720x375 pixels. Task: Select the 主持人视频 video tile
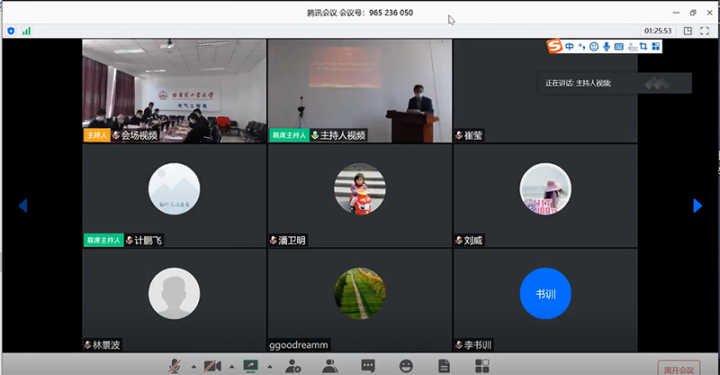pos(360,91)
